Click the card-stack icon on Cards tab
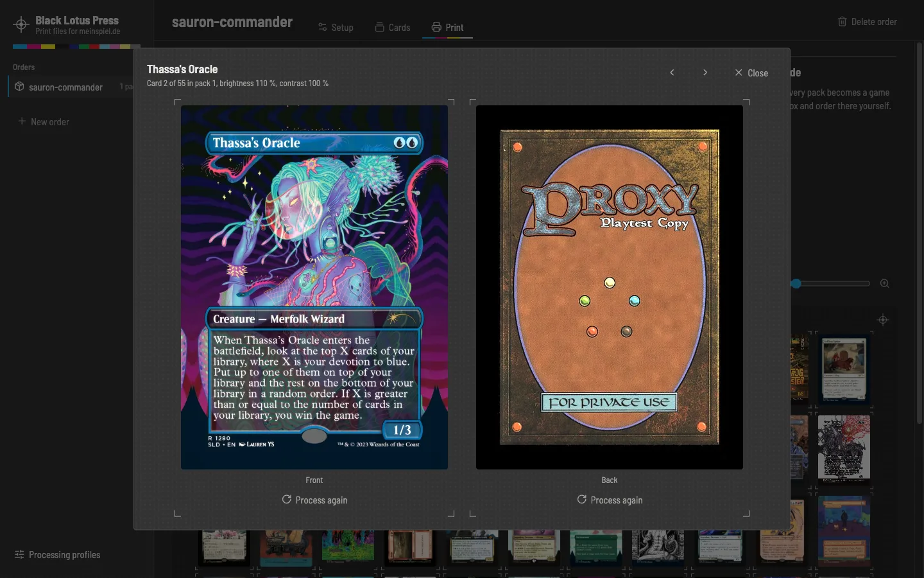 click(380, 27)
